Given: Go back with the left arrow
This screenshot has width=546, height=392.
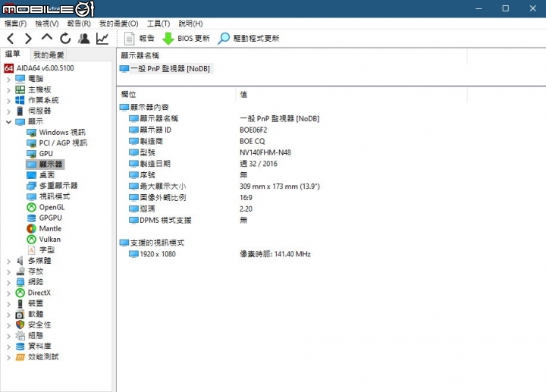Looking at the screenshot, I should [11, 39].
